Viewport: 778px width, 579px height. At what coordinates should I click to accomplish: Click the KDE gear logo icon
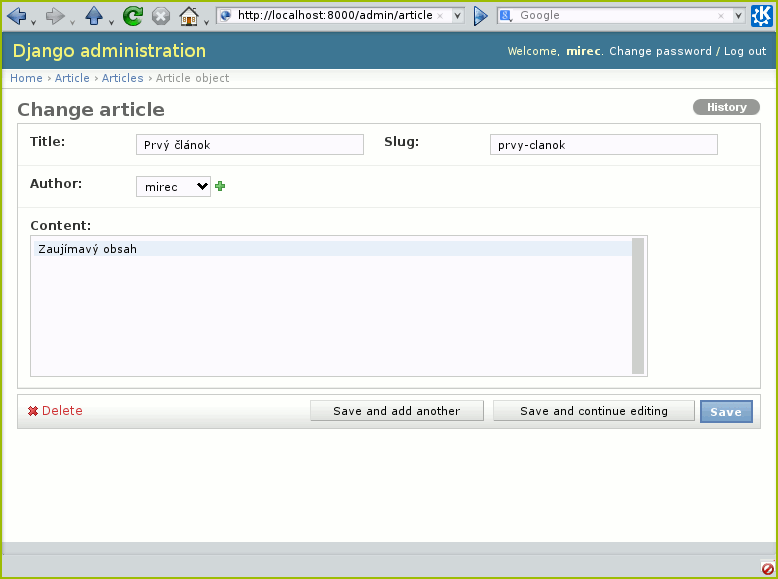[762, 16]
